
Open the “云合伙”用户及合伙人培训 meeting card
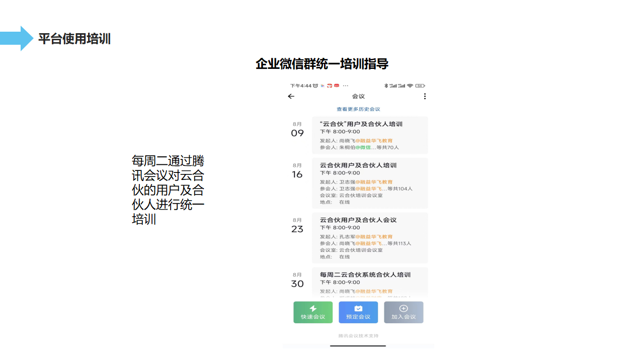pos(370,135)
